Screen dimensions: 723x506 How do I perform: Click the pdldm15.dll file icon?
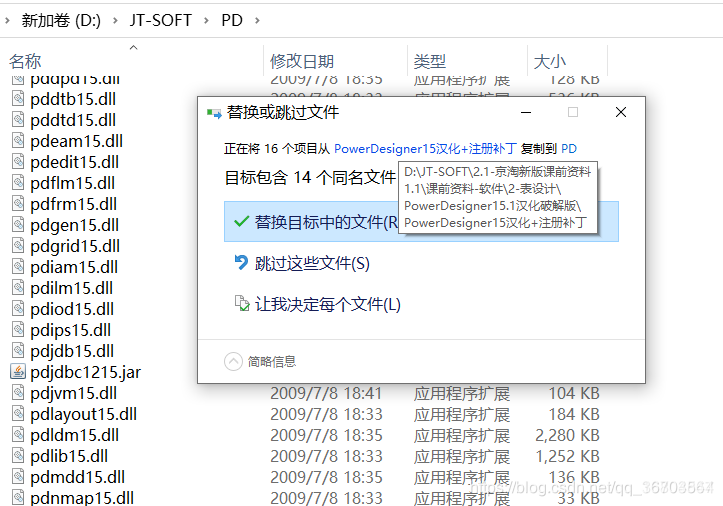pos(18,435)
